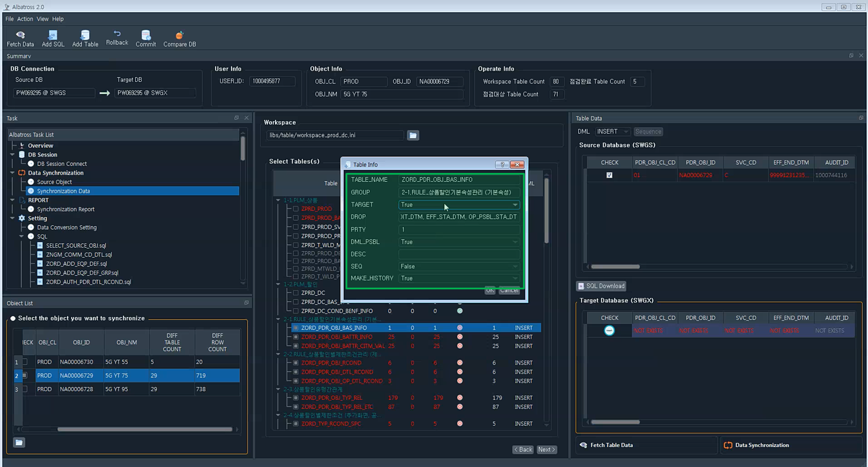The width and height of the screenshot is (868, 467).
Task: Open the TARGET dropdown in Table Info
Action: coord(460,205)
